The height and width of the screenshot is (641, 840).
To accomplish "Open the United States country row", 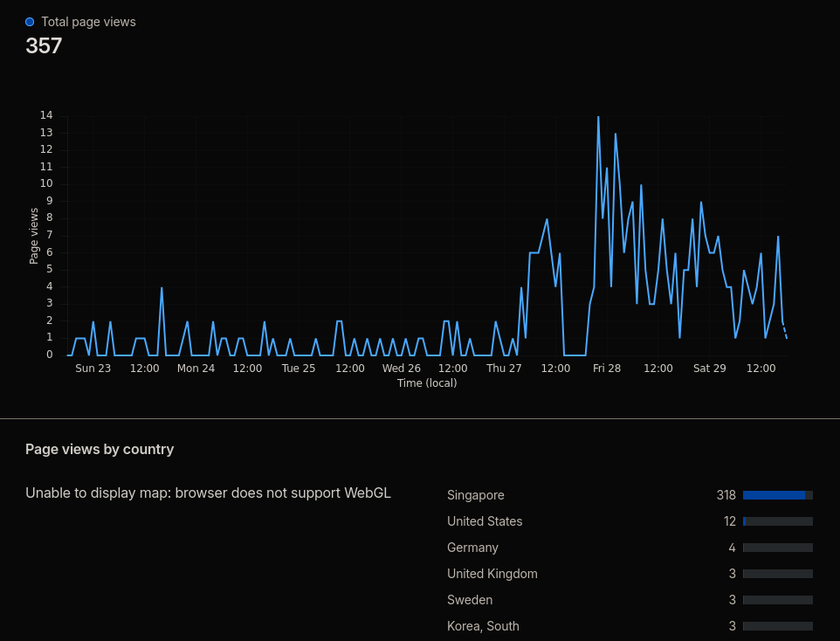I will click(485, 521).
